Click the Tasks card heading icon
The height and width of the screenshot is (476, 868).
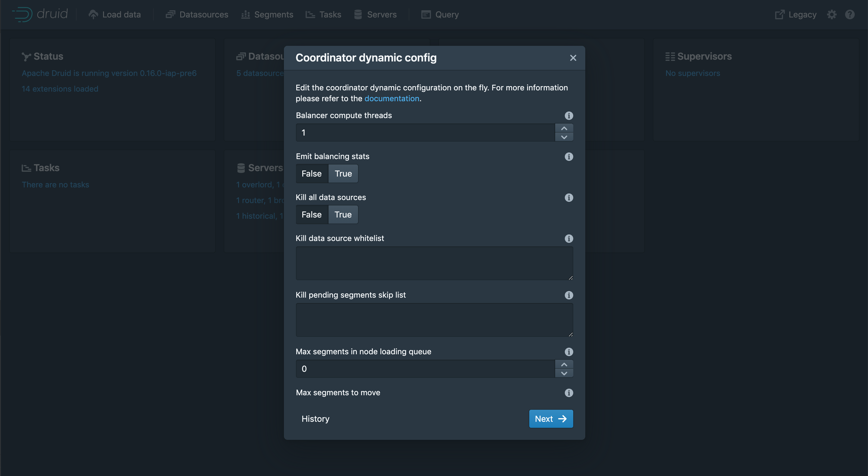(x=26, y=168)
